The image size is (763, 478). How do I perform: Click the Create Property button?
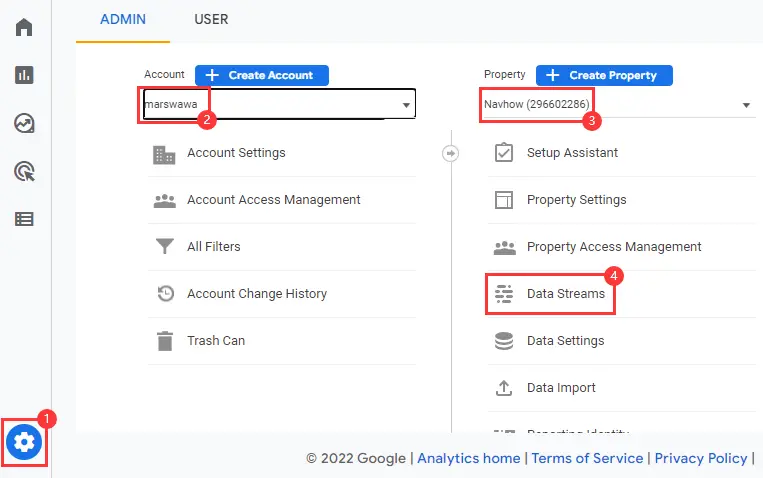pos(604,75)
